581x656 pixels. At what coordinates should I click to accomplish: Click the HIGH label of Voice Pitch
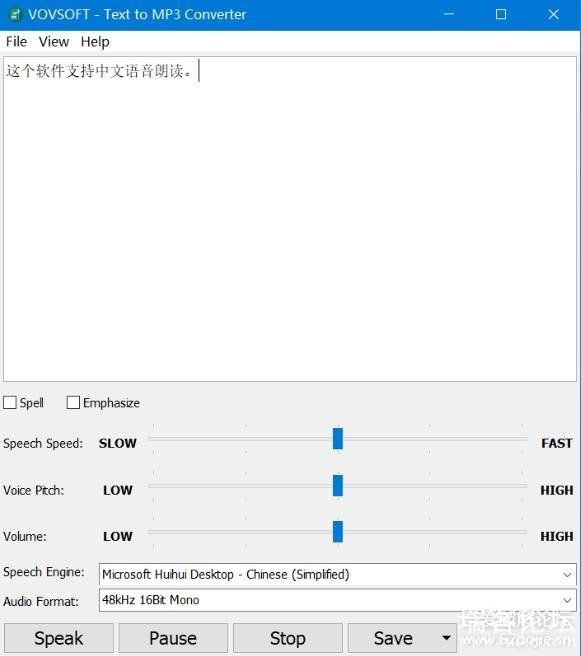click(x=557, y=490)
